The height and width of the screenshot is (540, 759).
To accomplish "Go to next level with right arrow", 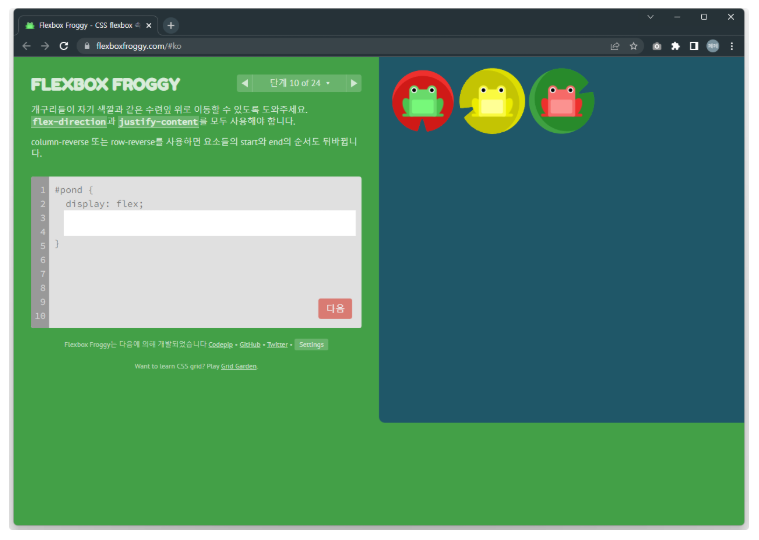I will (x=354, y=83).
